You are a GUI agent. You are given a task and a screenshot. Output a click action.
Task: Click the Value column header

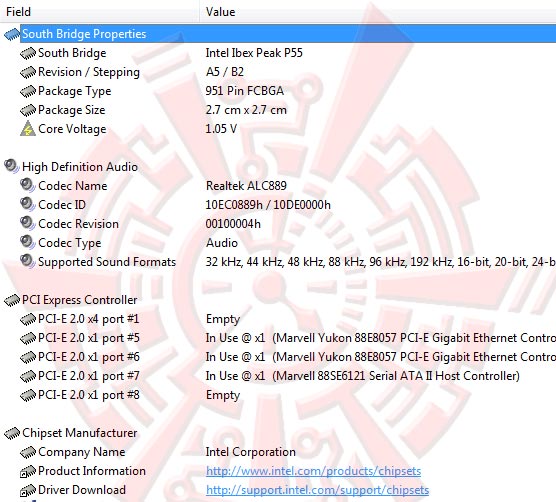tap(378, 12)
